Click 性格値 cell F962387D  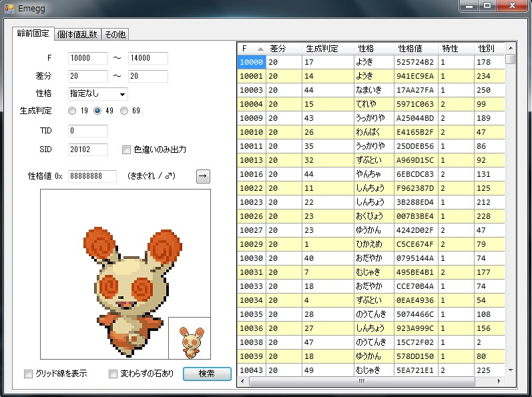(417, 189)
